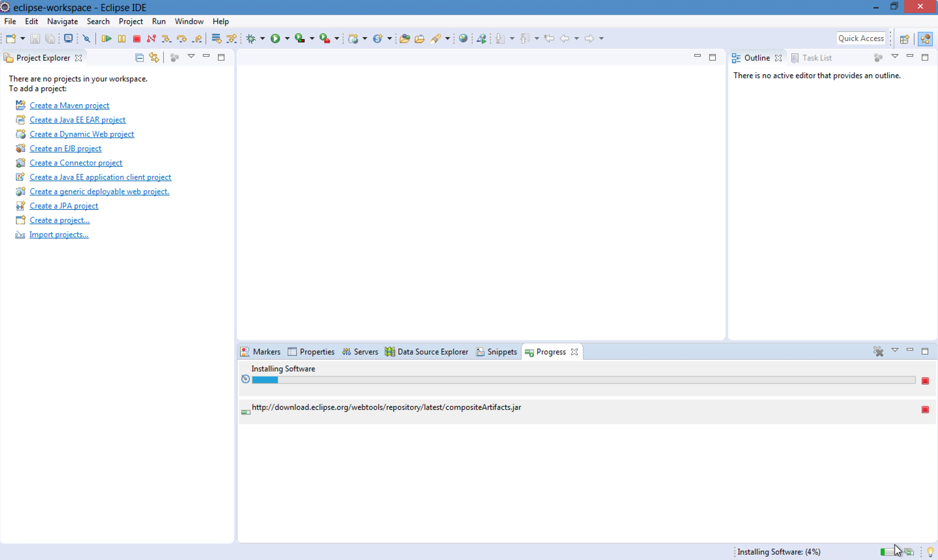938x560 pixels.
Task: Click the Create a Maven project link
Action: click(70, 106)
